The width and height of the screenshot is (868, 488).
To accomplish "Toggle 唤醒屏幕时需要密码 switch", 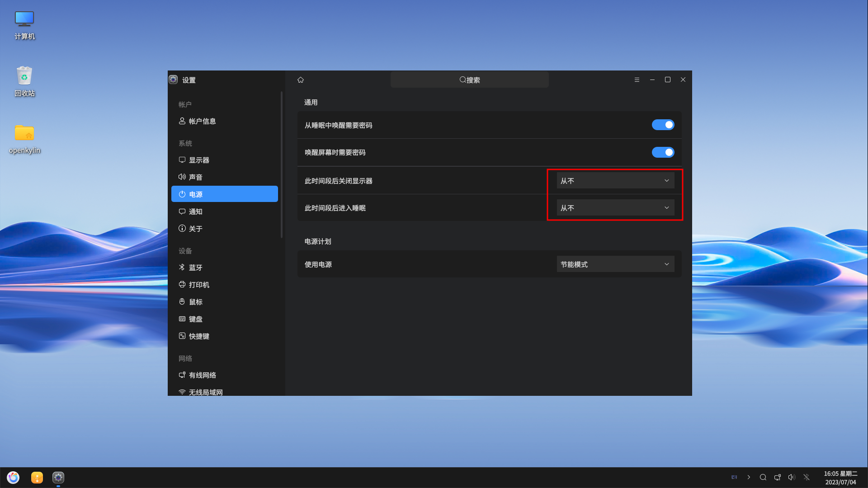I will click(663, 152).
